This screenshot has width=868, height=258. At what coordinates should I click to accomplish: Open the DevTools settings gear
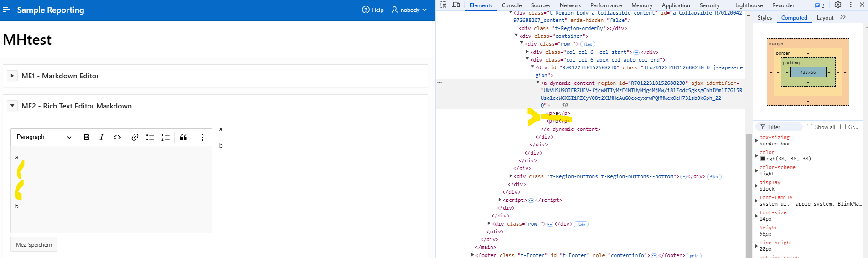click(x=838, y=5)
